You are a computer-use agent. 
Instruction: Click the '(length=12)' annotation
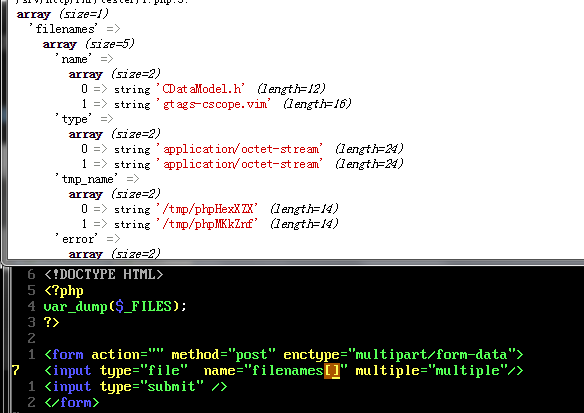click(291, 89)
